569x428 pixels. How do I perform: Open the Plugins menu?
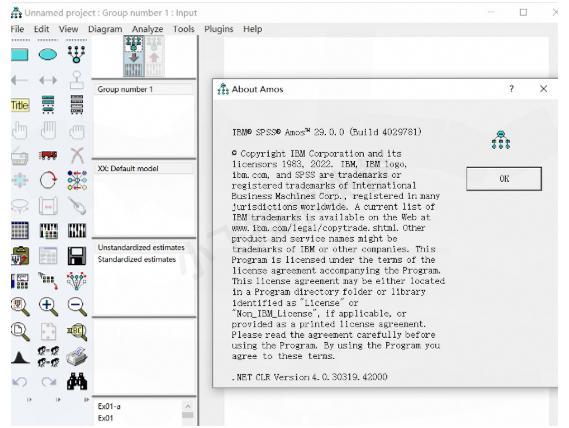coord(218,29)
